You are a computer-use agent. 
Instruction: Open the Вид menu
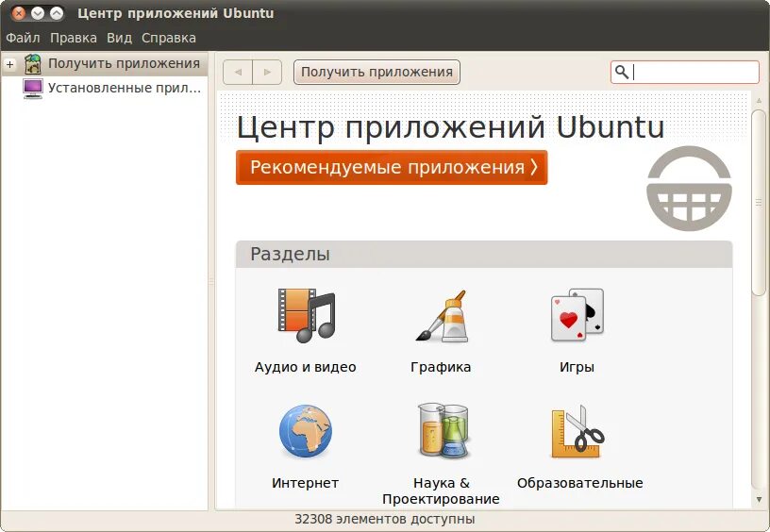pyautogui.click(x=119, y=38)
